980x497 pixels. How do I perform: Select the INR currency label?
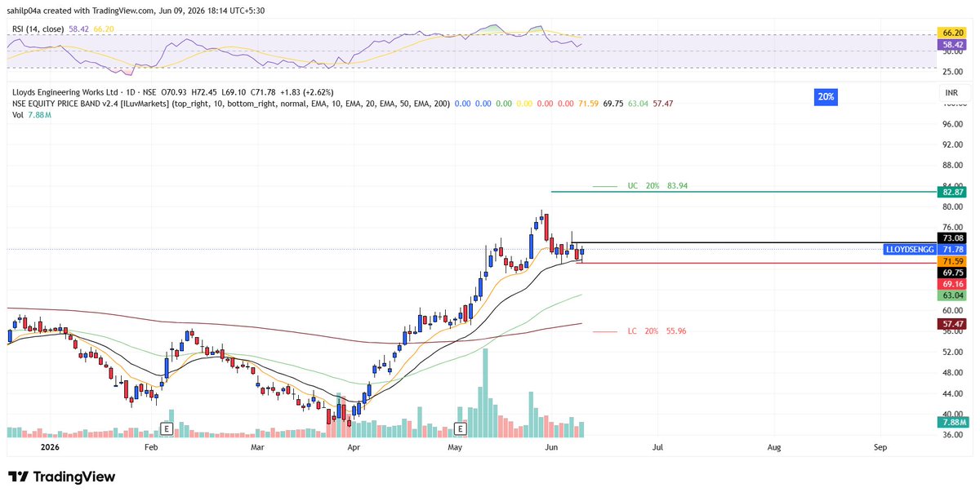click(x=951, y=94)
